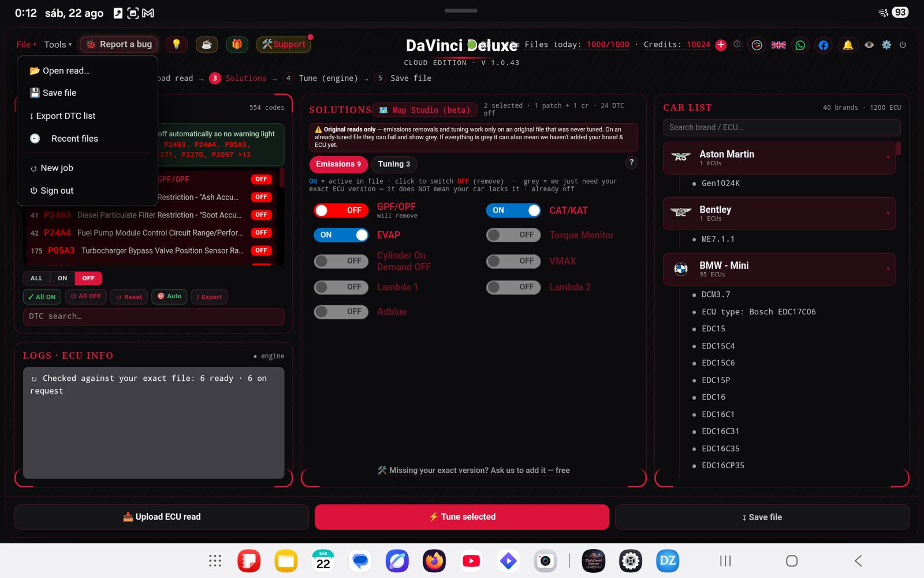Open the color theme palette icon

(757, 45)
